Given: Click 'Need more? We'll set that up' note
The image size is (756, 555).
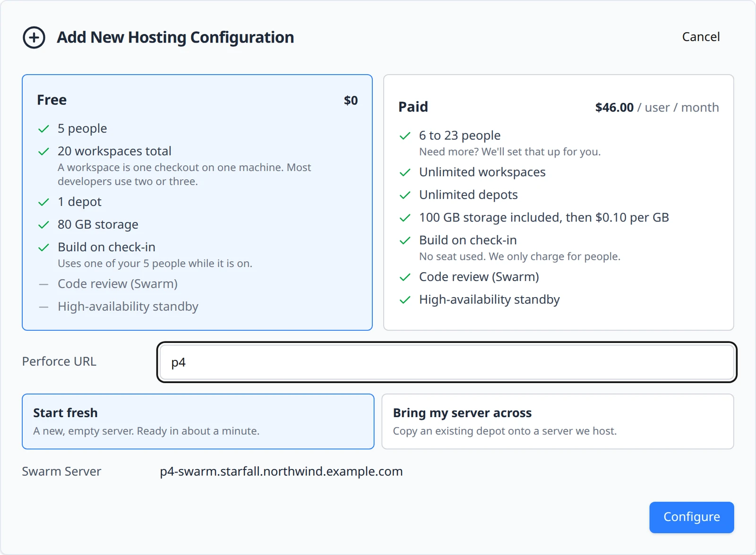Looking at the screenshot, I should (510, 152).
